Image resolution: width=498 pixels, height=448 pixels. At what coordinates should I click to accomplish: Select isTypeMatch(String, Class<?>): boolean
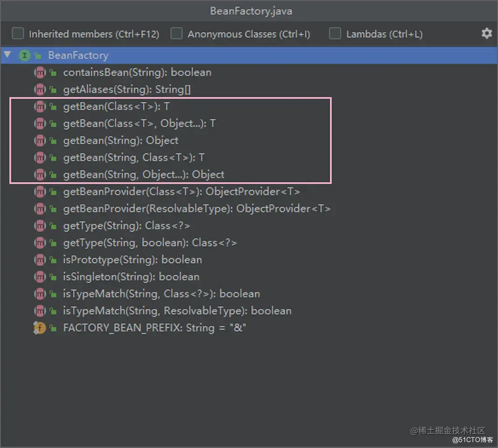[161, 294]
